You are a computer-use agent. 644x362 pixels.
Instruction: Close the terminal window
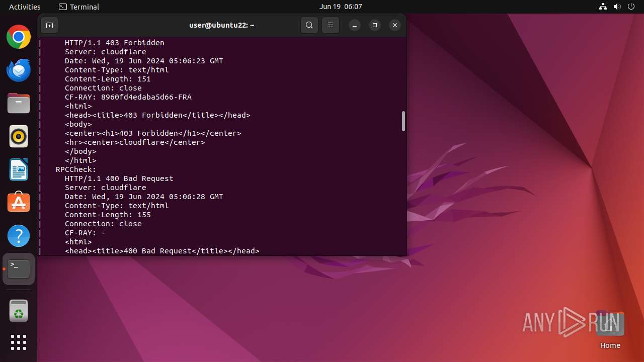[395, 25]
